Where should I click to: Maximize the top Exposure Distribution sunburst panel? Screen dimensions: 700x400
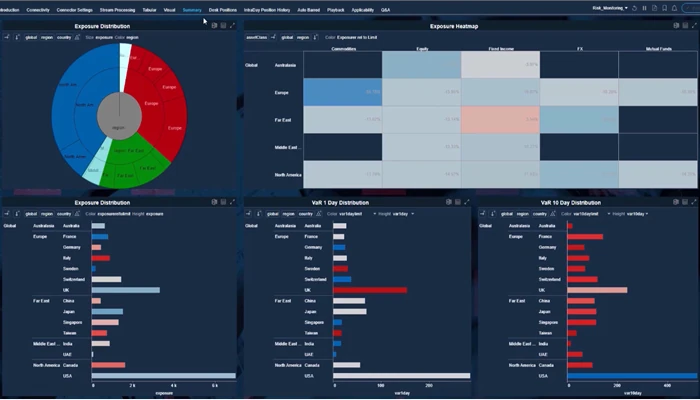tap(232, 26)
